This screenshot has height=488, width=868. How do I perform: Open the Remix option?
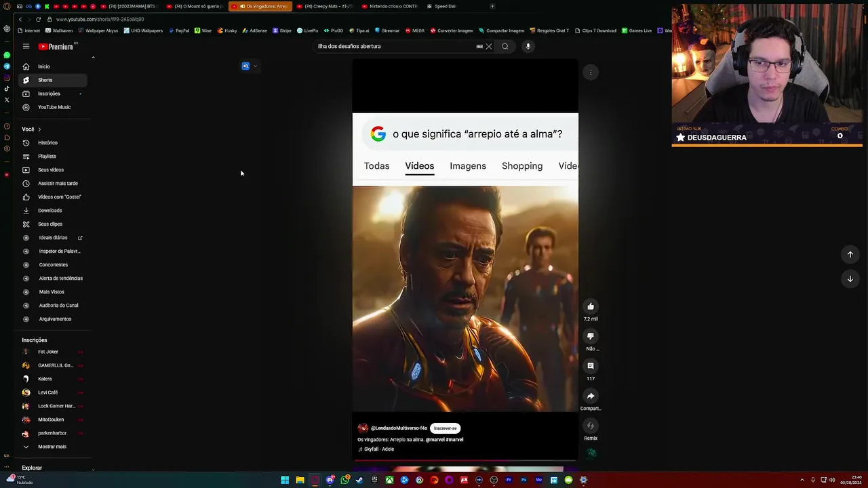pos(591,426)
